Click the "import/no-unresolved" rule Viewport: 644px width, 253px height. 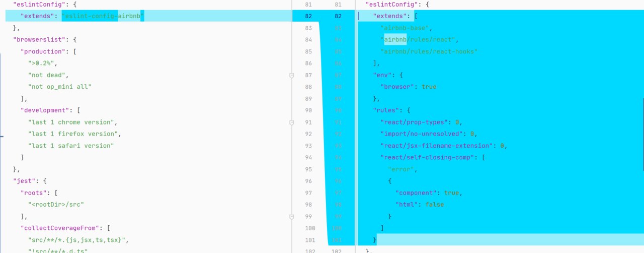(423, 134)
